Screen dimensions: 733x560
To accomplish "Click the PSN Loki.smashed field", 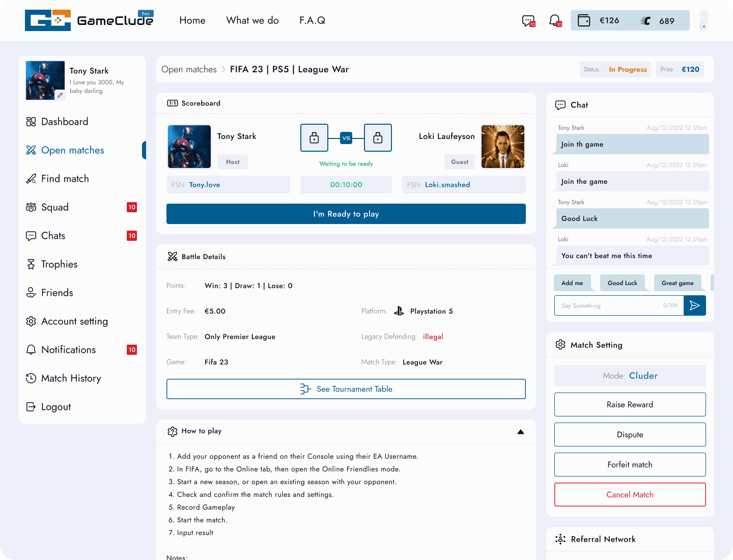I will pos(464,185).
